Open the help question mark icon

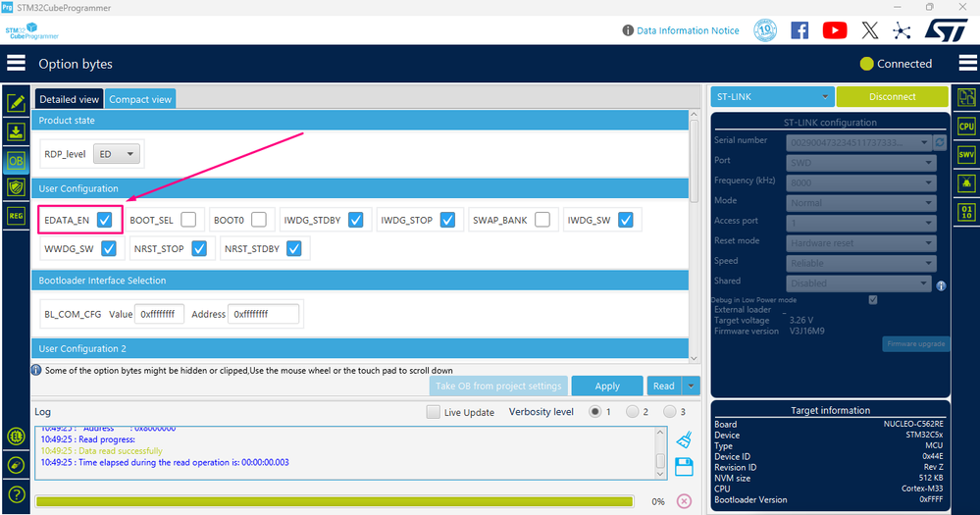tap(17, 494)
